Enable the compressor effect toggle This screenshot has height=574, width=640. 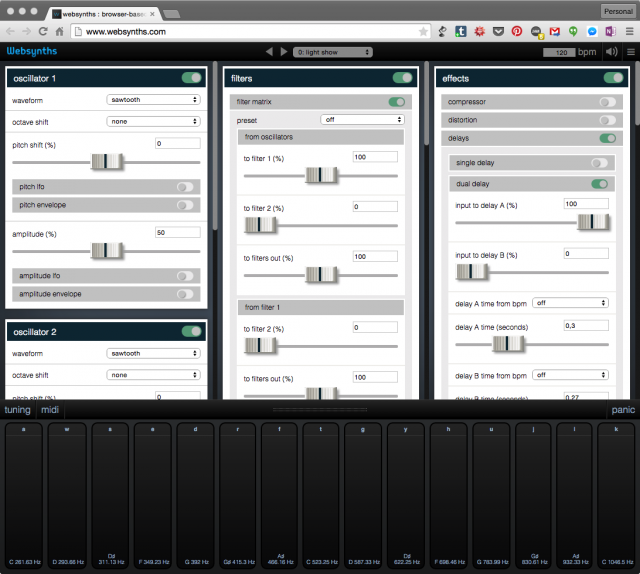(x=606, y=101)
